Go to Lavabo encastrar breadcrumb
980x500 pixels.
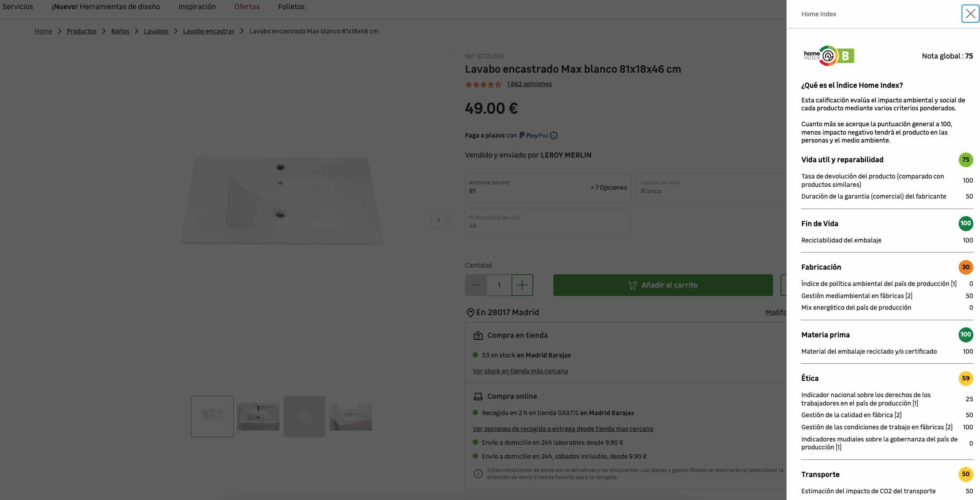click(209, 31)
